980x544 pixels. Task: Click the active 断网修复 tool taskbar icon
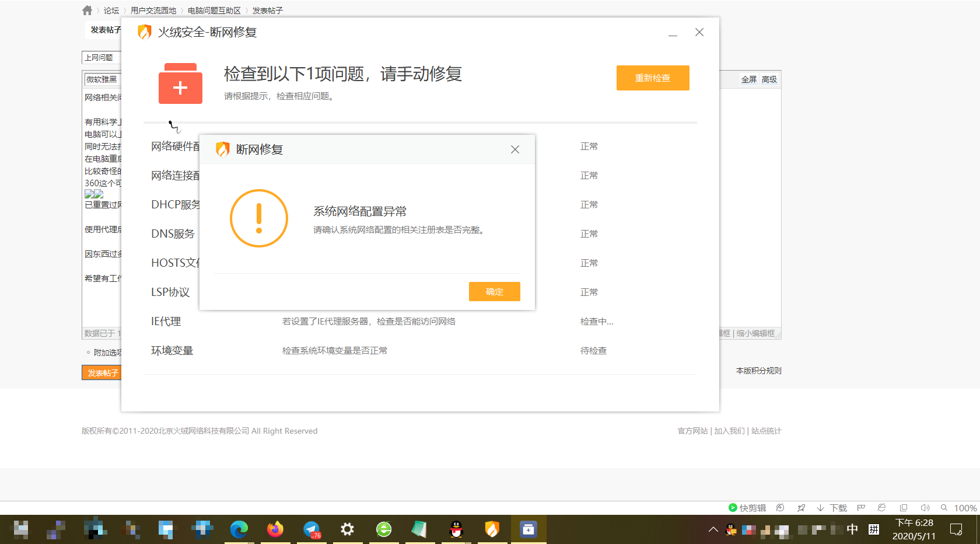pos(528,529)
